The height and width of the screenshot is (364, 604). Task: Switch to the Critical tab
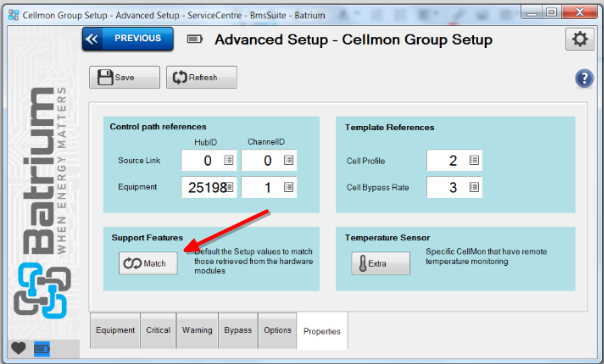click(158, 330)
